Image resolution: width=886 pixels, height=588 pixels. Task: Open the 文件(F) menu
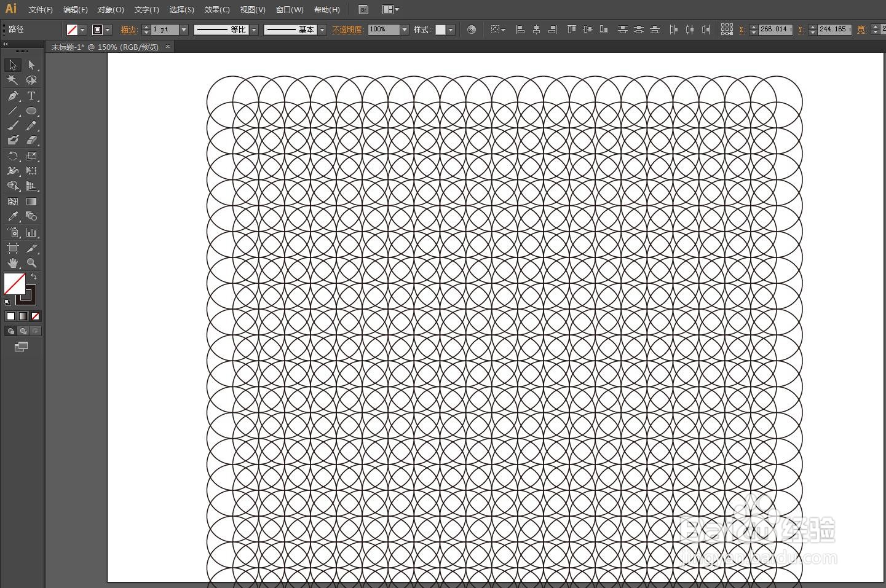[x=41, y=10]
